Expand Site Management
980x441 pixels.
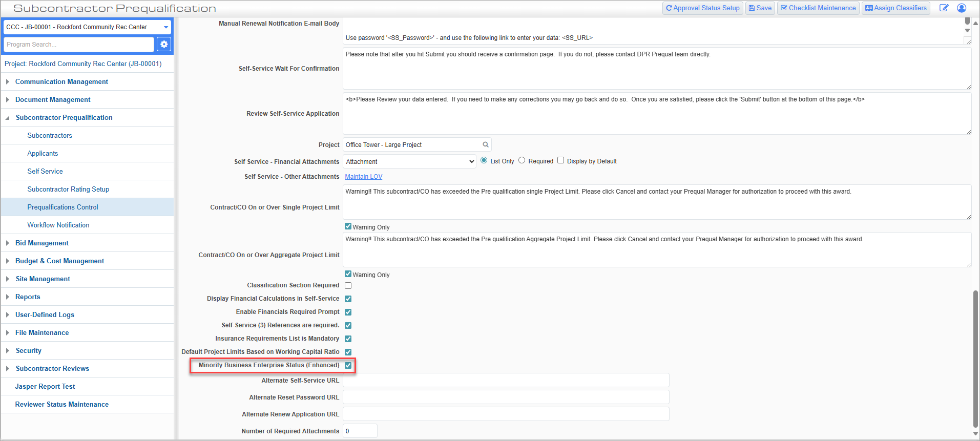click(x=8, y=279)
